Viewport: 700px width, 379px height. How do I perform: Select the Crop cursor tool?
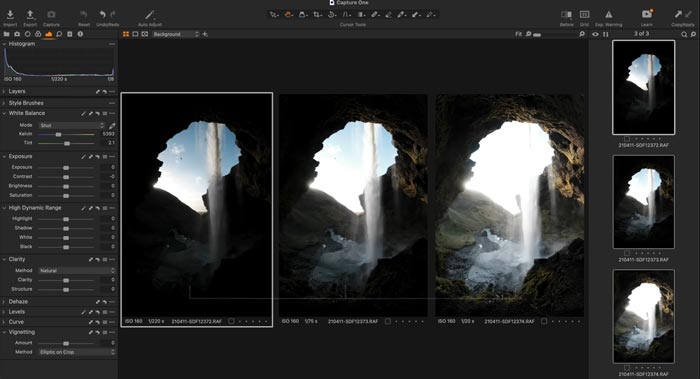coord(317,15)
